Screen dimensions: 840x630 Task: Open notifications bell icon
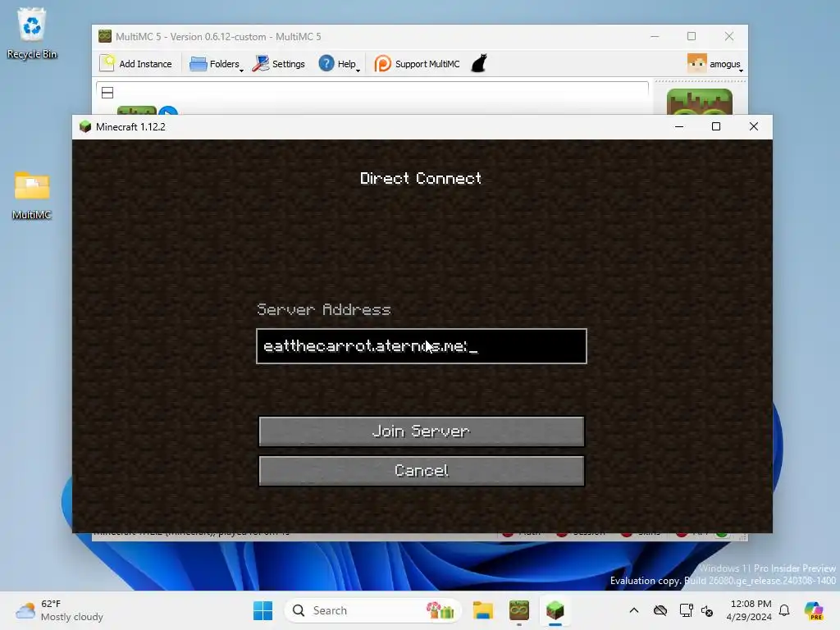pyautogui.click(x=784, y=610)
